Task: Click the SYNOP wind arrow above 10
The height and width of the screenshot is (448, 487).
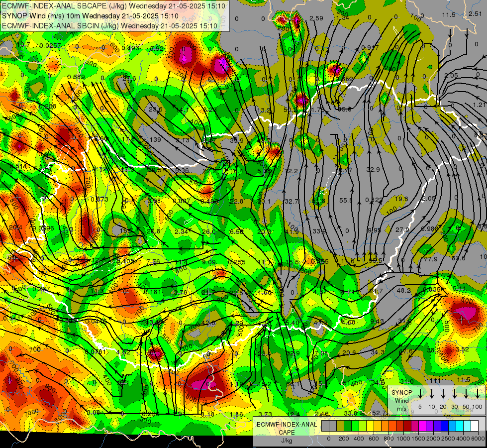Action: pyautogui.click(x=431, y=393)
